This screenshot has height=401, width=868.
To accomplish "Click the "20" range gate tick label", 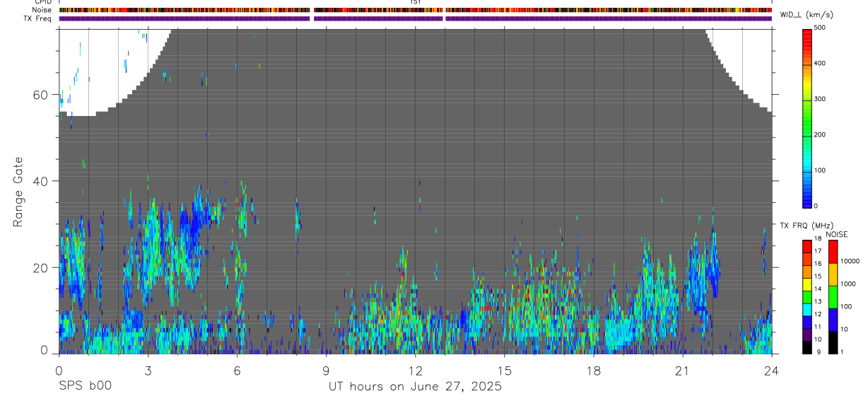I will pos(41,267).
